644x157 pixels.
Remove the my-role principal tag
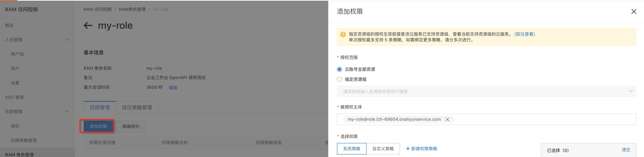(447, 119)
